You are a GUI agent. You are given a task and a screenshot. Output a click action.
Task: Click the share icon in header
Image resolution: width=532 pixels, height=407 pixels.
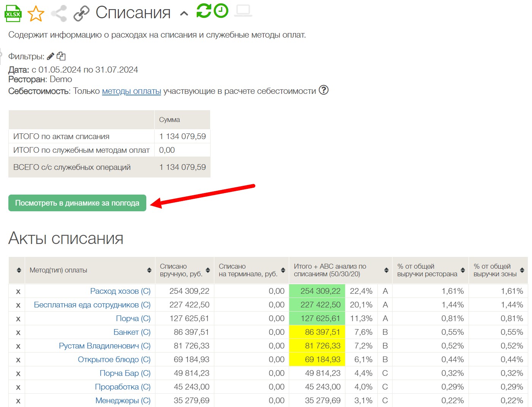[59, 13]
